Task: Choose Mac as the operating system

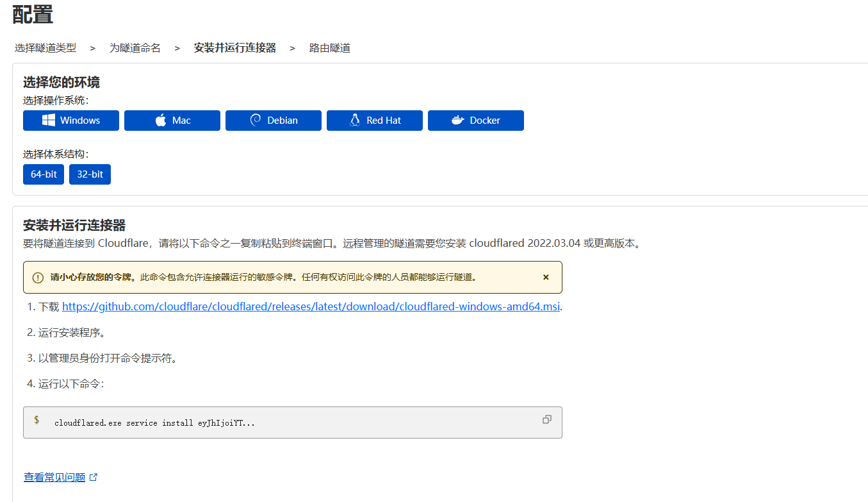Action: point(172,121)
